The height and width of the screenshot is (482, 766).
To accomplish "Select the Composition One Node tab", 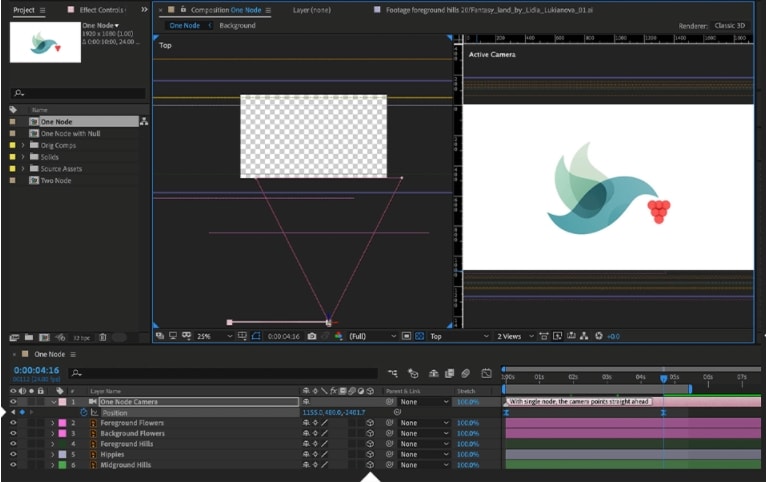I will 226,10.
